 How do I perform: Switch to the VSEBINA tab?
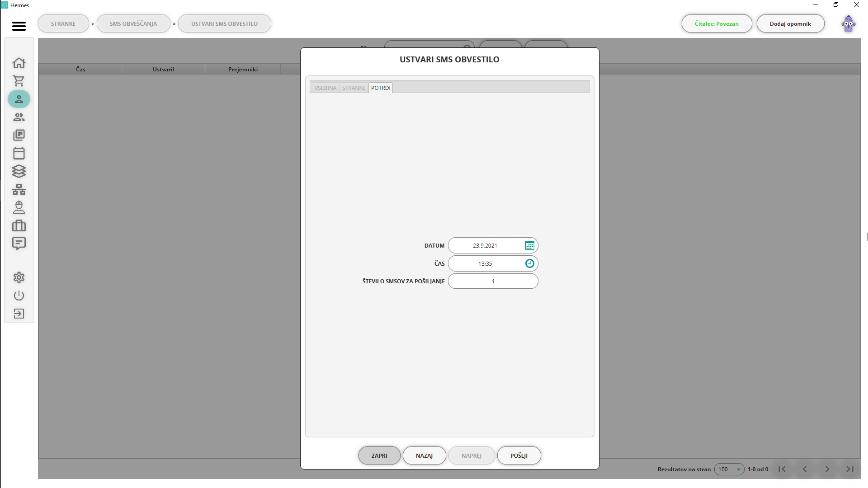click(325, 88)
